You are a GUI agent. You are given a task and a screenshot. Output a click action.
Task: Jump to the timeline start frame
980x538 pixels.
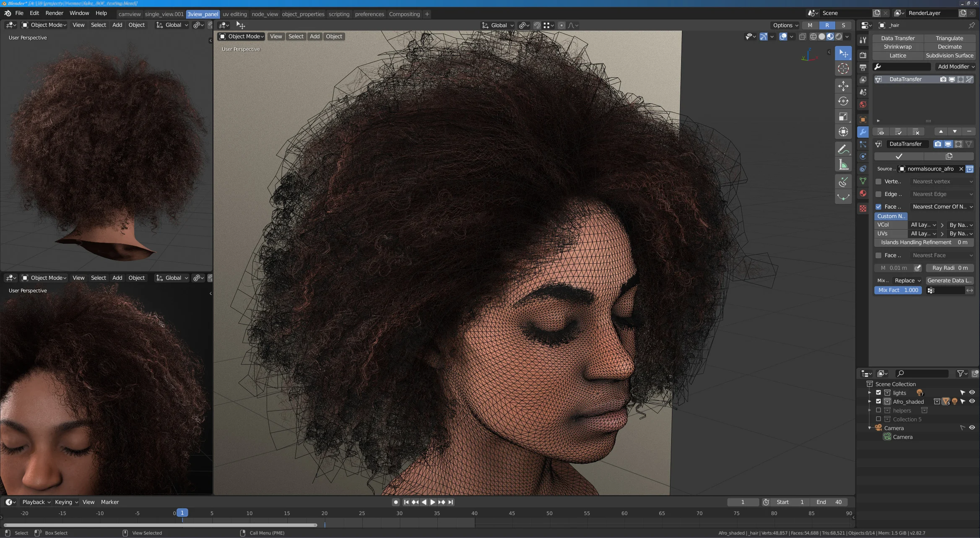406,502
